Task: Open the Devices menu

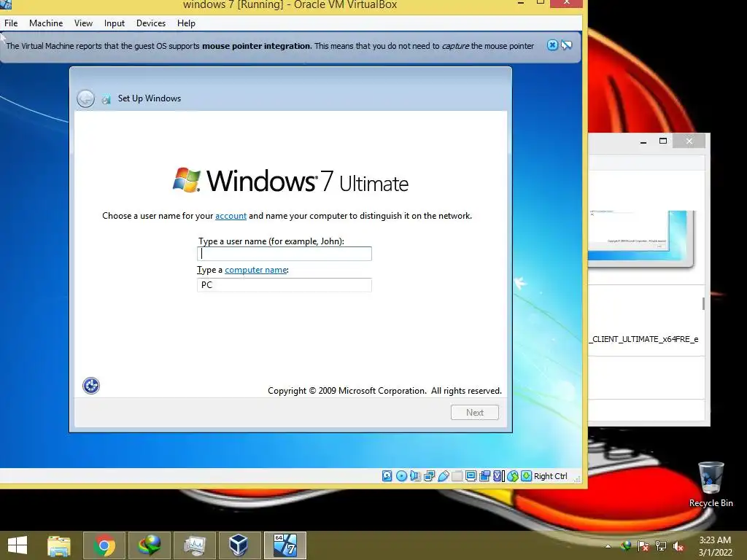Action: click(x=151, y=23)
